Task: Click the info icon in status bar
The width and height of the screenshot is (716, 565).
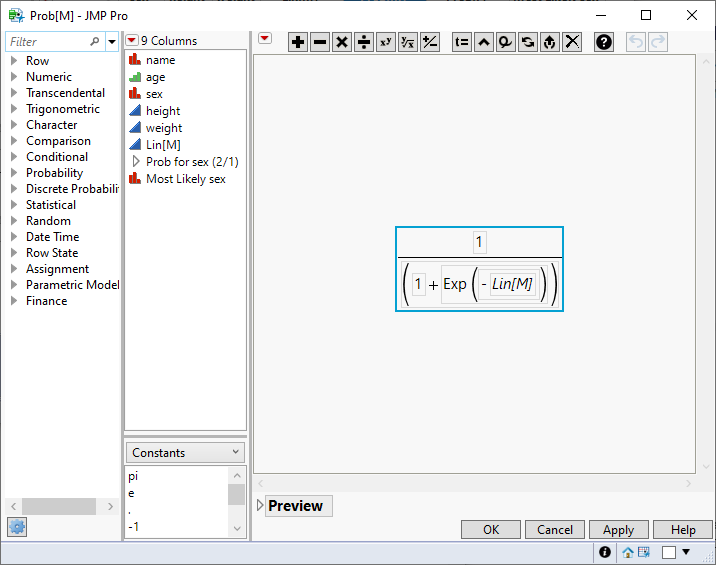Action: click(605, 552)
